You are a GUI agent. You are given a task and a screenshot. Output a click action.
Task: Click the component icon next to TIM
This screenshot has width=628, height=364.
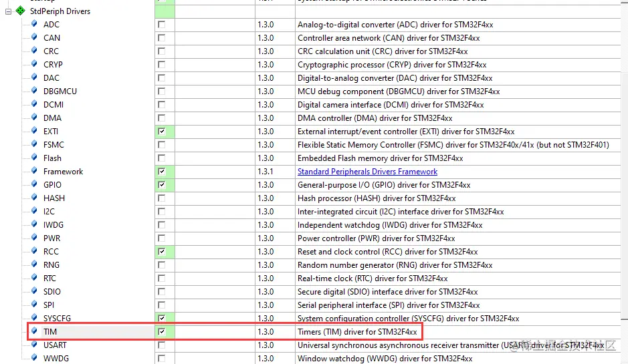35,331
